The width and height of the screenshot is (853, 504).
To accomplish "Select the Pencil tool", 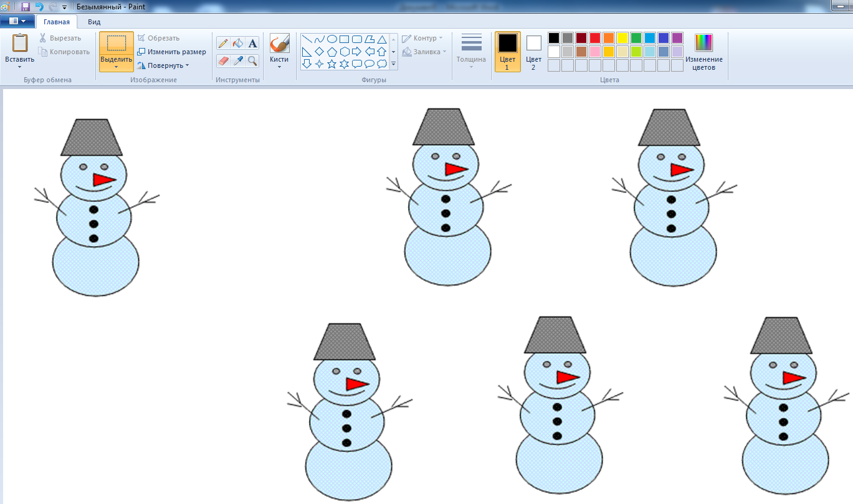I will (x=223, y=43).
